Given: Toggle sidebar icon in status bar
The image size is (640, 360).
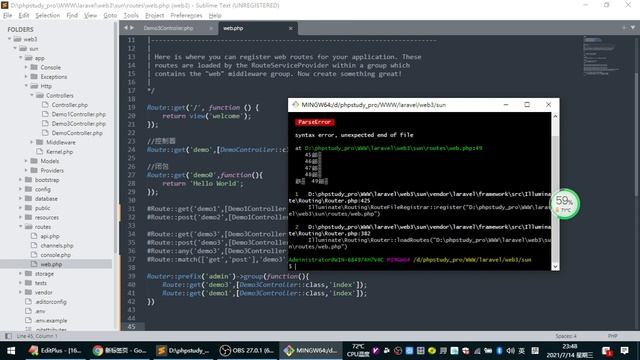Looking at the screenshot, I should (8, 336).
